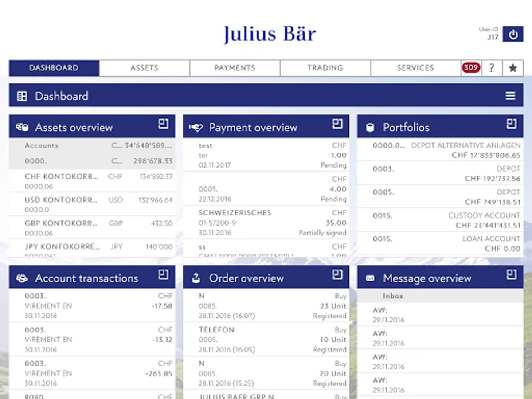
Task: Expand Portfolios widget icon
Action: pyautogui.click(x=512, y=124)
